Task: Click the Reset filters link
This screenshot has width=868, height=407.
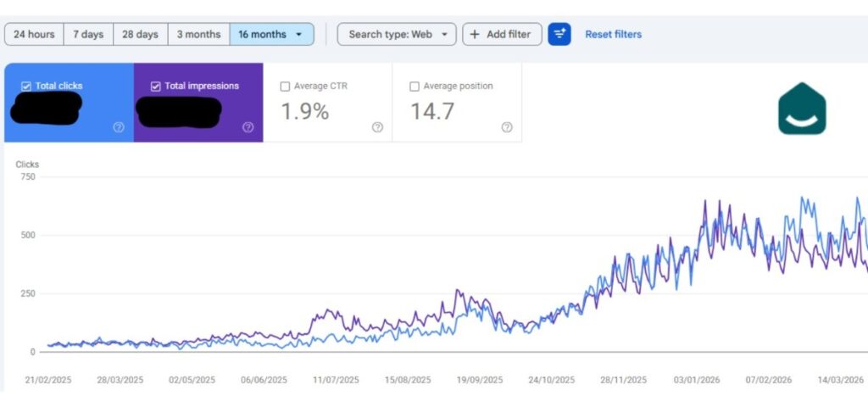Action: pos(614,34)
